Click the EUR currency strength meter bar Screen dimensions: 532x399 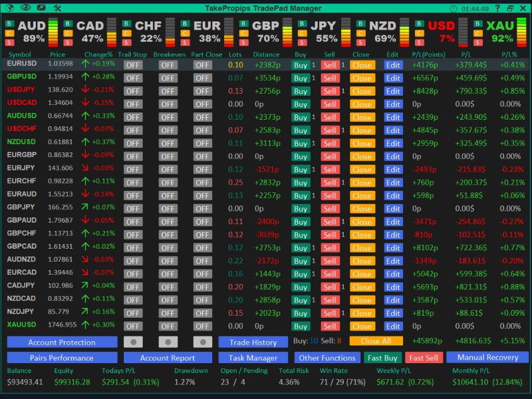pos(229,32)
